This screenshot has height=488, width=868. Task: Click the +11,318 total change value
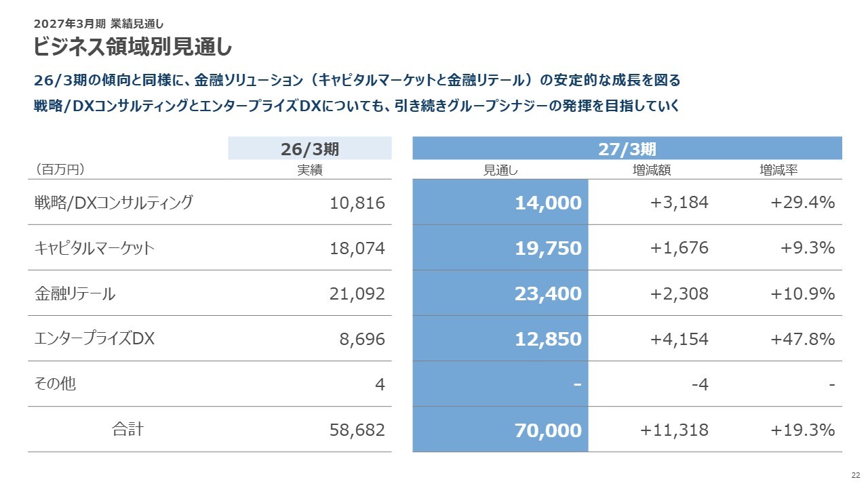tap(674, 430)
